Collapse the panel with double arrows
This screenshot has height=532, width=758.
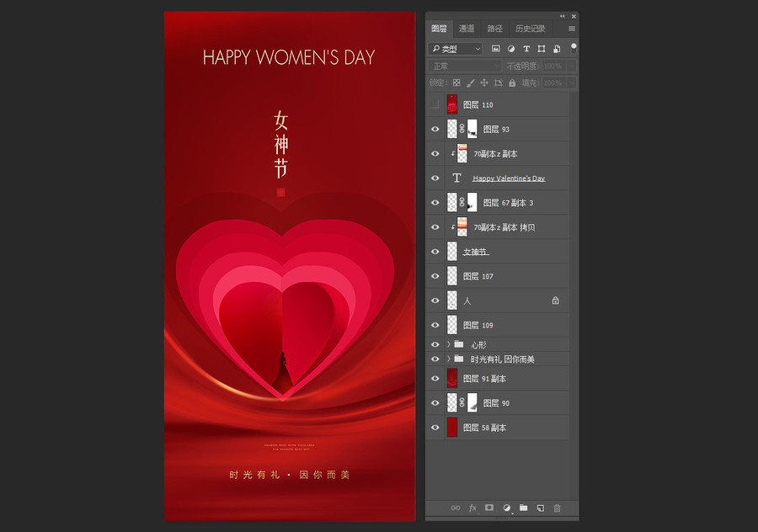click(563, 17)
